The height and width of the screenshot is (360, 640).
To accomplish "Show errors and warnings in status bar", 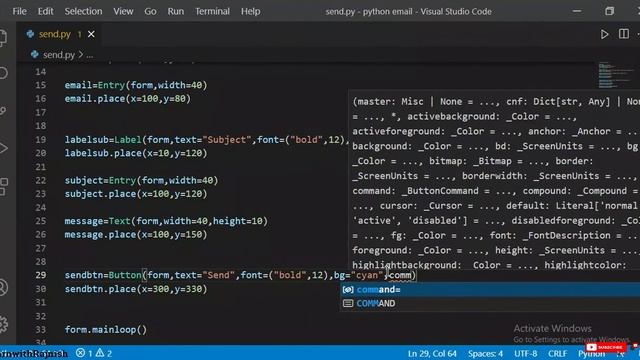I will click(94, 353).
